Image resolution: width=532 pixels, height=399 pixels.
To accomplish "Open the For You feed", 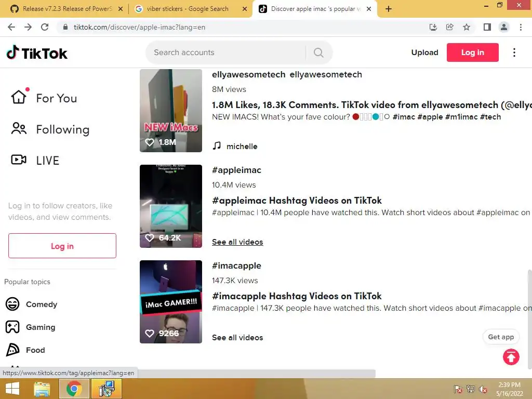I will 44,98.
